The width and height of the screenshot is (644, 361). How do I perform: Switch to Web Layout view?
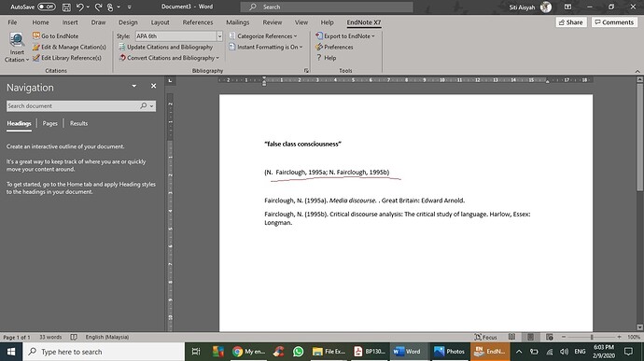pos(549,337)
